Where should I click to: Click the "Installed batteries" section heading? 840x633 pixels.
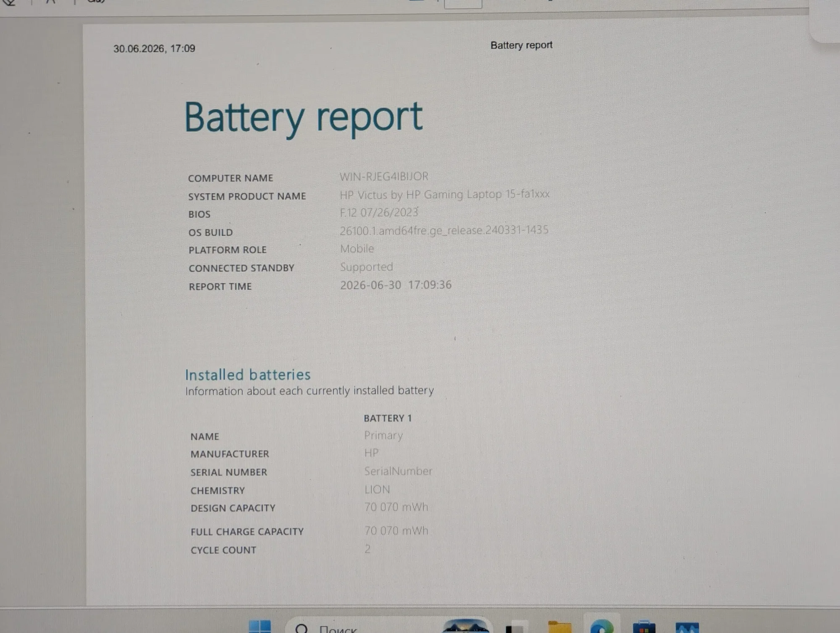[x=248, y=375]
